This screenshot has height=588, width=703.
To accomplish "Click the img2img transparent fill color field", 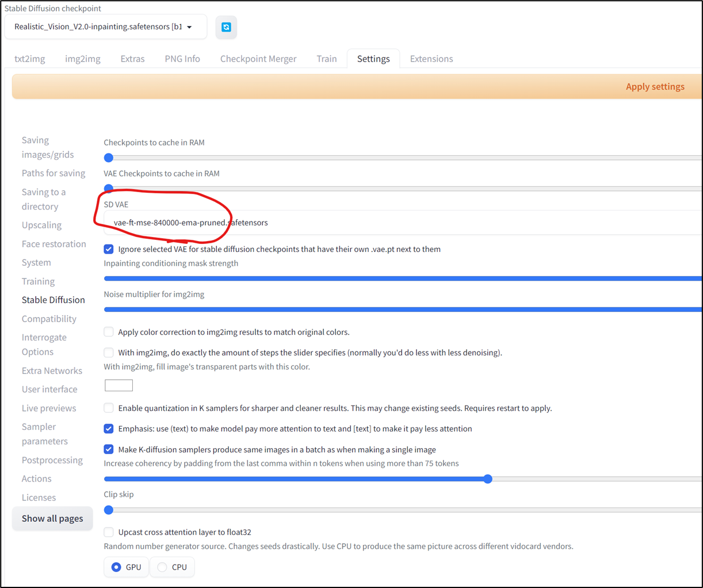I will [119, 384].
